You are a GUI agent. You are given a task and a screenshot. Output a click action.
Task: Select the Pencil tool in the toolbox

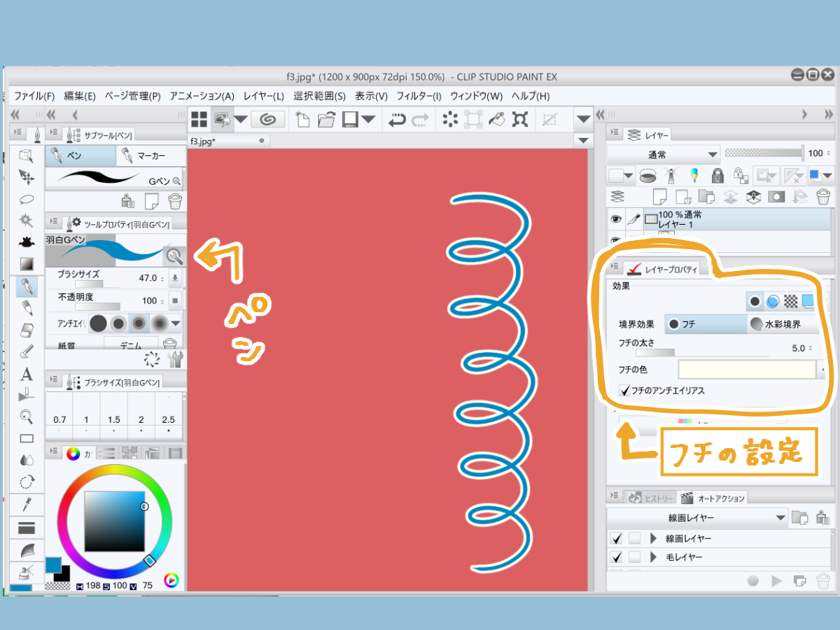click(27, 308)
